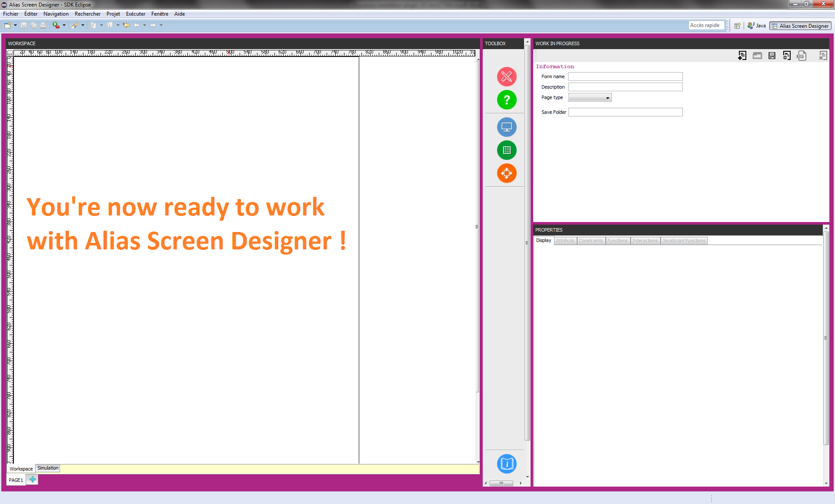
Task: Click the floppy save icon in Work In Progress
Action: pos(772,56)
